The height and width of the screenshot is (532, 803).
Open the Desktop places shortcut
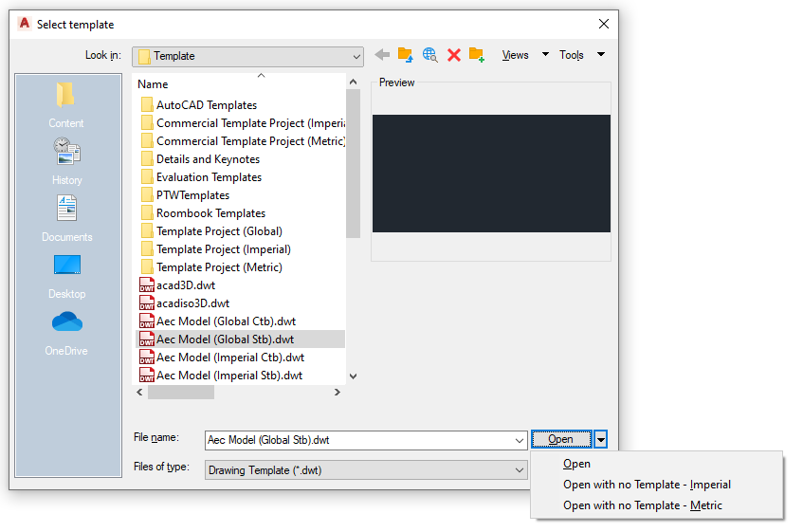[x=67, y=277]
